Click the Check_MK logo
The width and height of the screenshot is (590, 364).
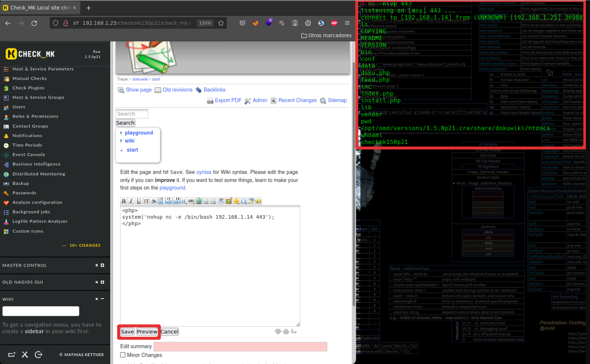30,54
